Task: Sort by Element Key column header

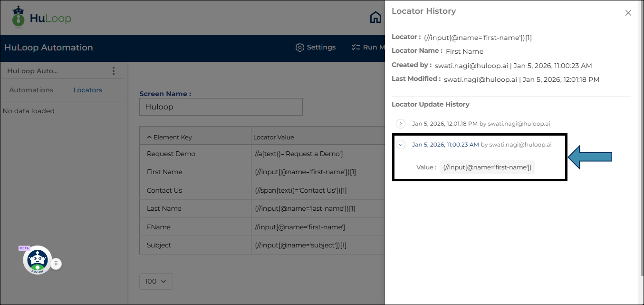Action: (170, 137)
